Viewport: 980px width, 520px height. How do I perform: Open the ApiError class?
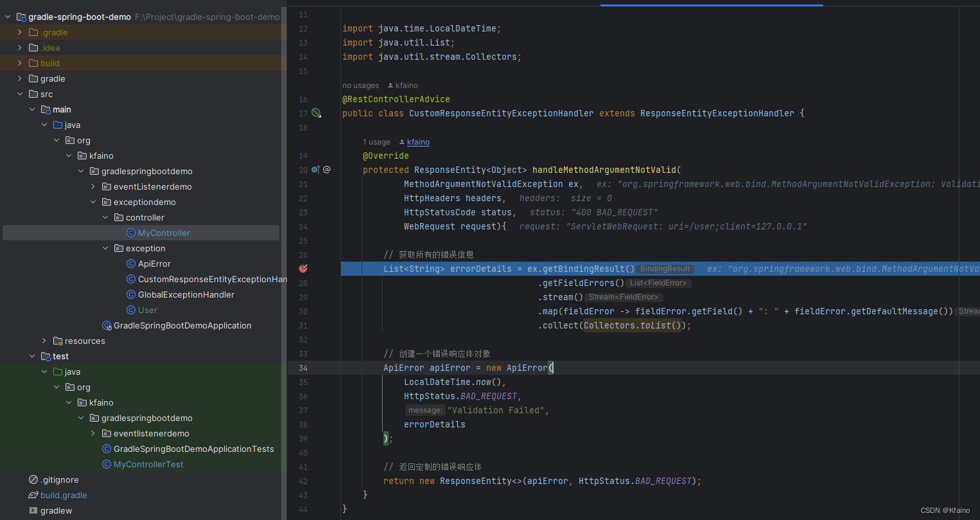pos(154,264)
